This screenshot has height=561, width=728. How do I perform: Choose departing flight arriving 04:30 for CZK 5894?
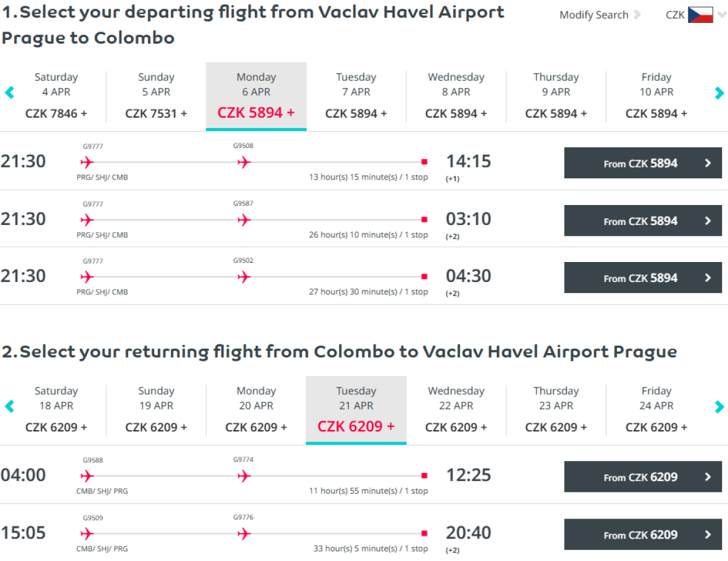(642, 278)
